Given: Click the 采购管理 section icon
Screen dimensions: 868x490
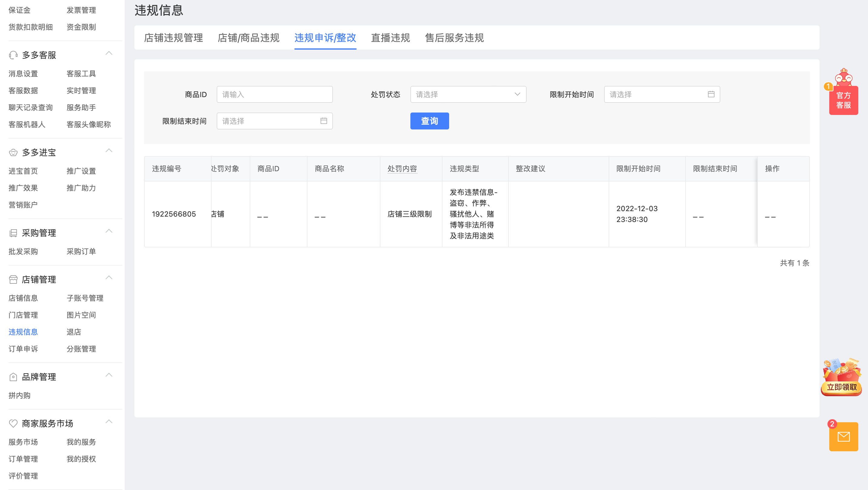Looking at the screenshot, I should pos(13,233).
